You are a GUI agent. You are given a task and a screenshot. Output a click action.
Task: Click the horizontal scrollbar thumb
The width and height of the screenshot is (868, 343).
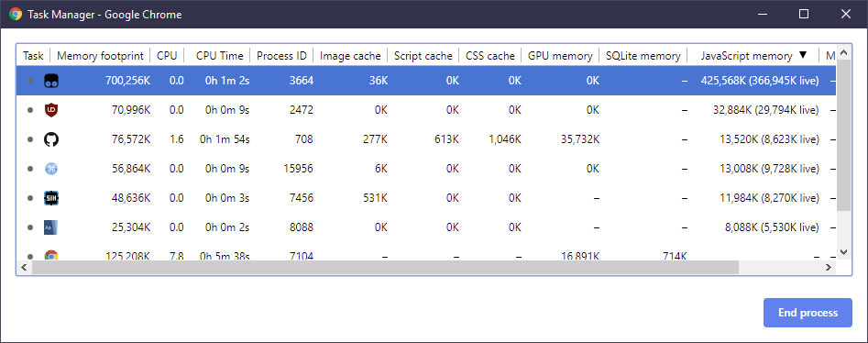385,267
